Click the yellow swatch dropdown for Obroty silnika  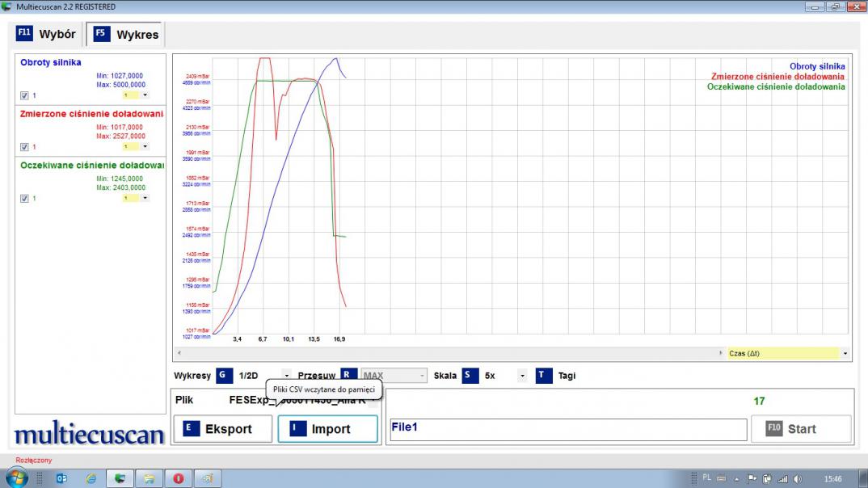pos(136,95)
